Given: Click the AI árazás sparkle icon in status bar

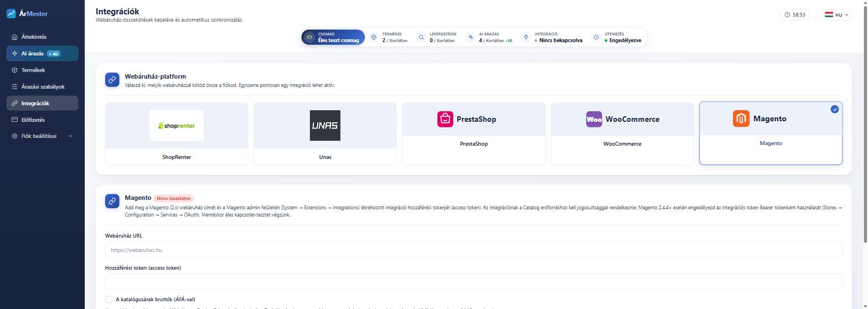Looking at the screenshot, I should tap(471, 37).
